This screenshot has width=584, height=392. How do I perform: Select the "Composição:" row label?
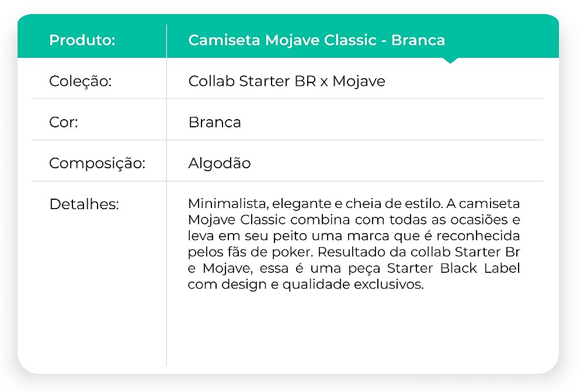(x=97, y=164)
